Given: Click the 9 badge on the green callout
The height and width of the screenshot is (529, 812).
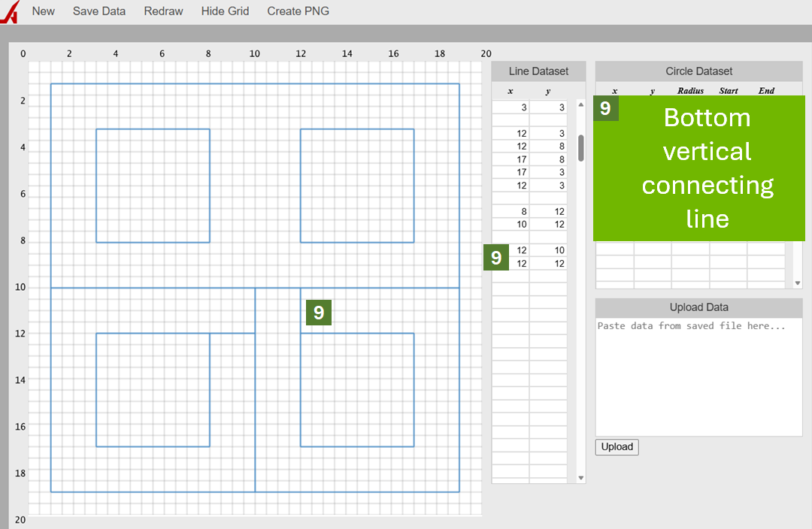Looking at the screenshot, I should point(606,108).
